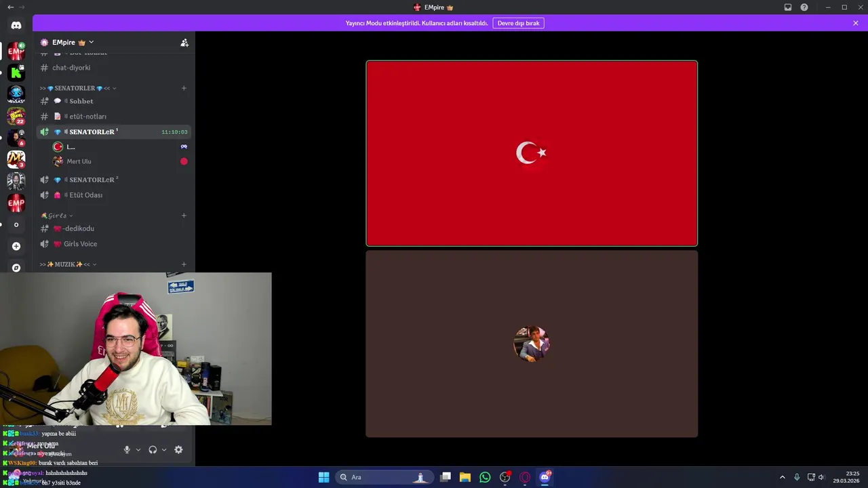
Task: Open headphone output options arrow
Action: point(164,449)
